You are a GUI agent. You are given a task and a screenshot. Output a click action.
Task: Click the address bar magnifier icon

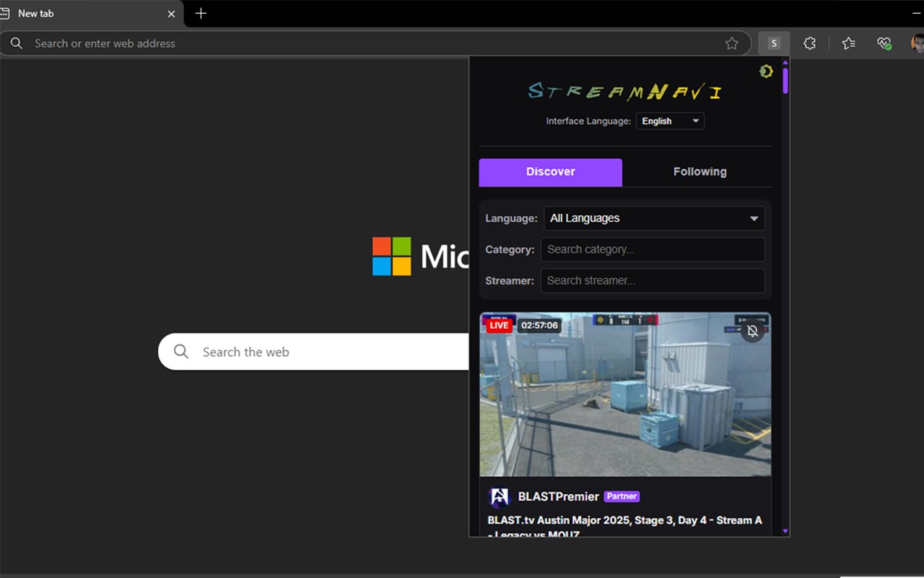click(16, 43)
